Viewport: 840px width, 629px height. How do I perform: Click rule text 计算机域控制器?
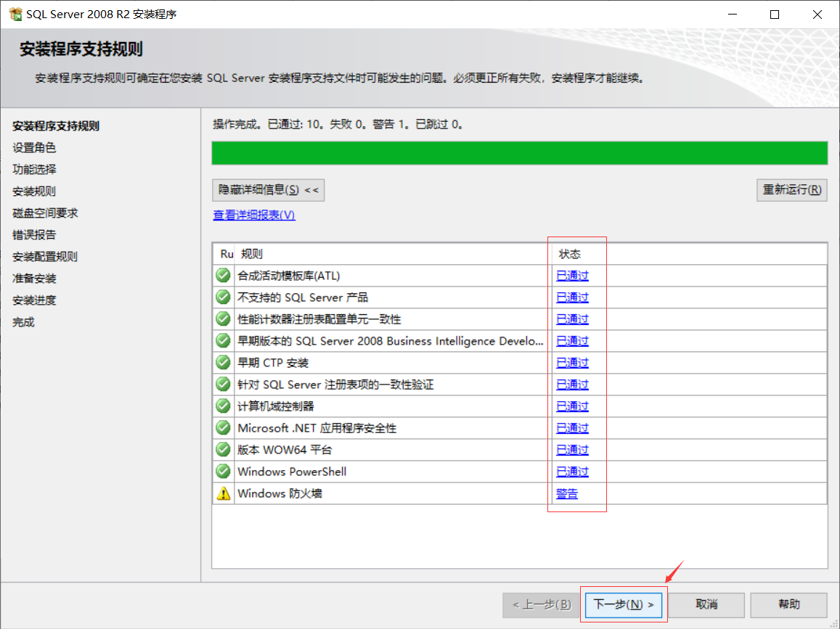[276, 406]
